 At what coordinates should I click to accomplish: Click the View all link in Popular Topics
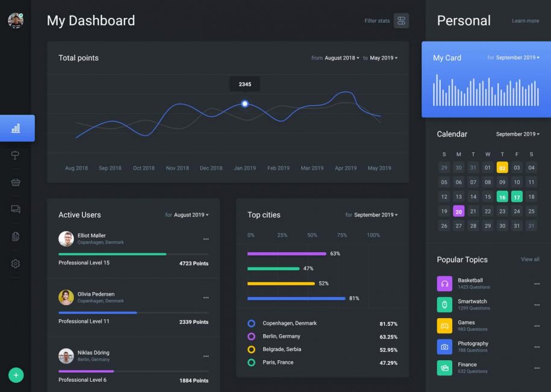(x=529, y=259)
